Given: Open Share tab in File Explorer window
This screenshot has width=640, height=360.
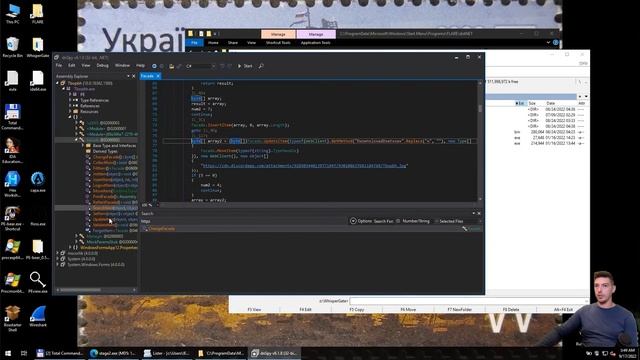Looking at the screenshot, I should click(233, 42).
